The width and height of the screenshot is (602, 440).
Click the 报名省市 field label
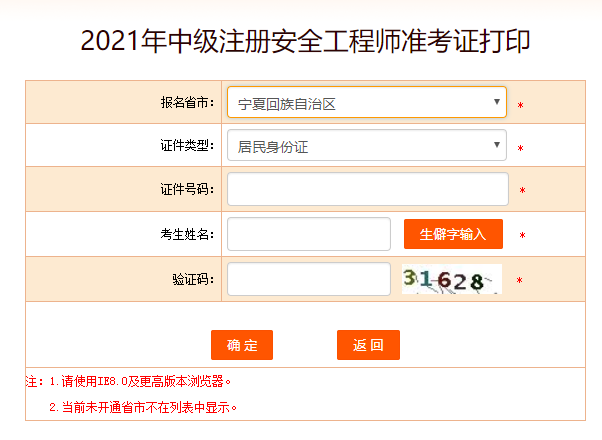(187, 102)
